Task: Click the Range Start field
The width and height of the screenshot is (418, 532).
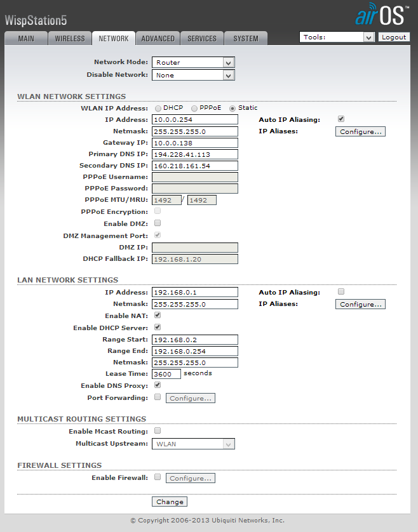Action: point(195,340)
